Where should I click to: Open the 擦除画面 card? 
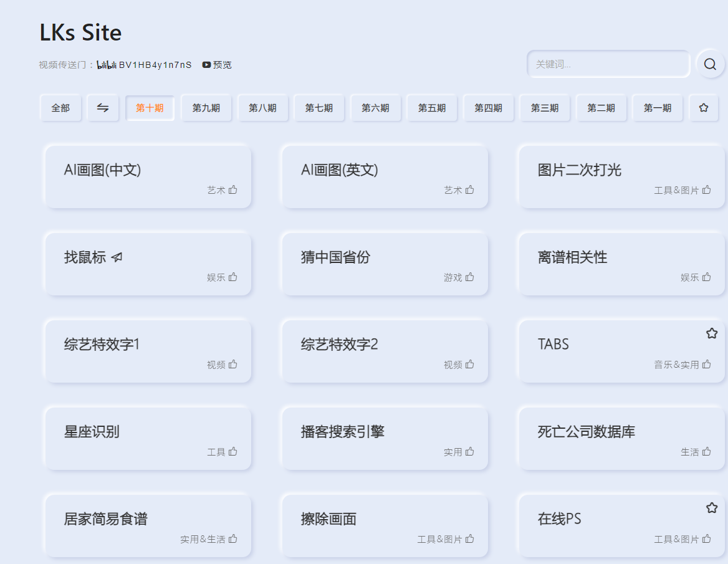[x=385, y=526]
